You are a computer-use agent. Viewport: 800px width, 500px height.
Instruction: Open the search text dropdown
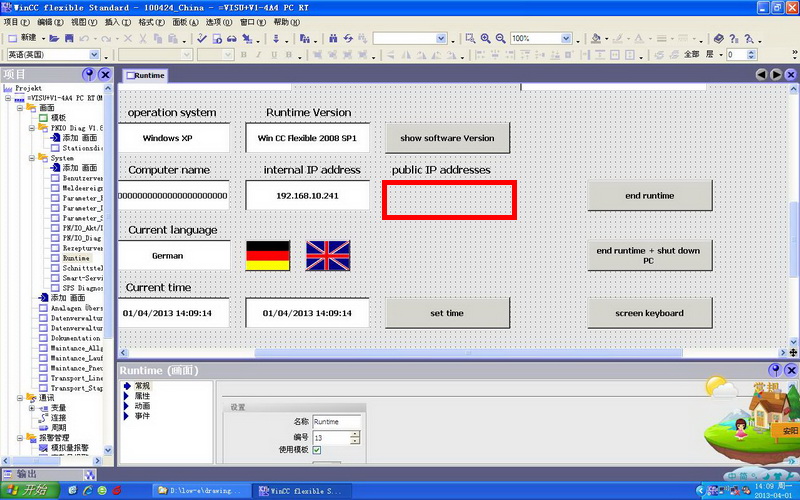point(441,38)
